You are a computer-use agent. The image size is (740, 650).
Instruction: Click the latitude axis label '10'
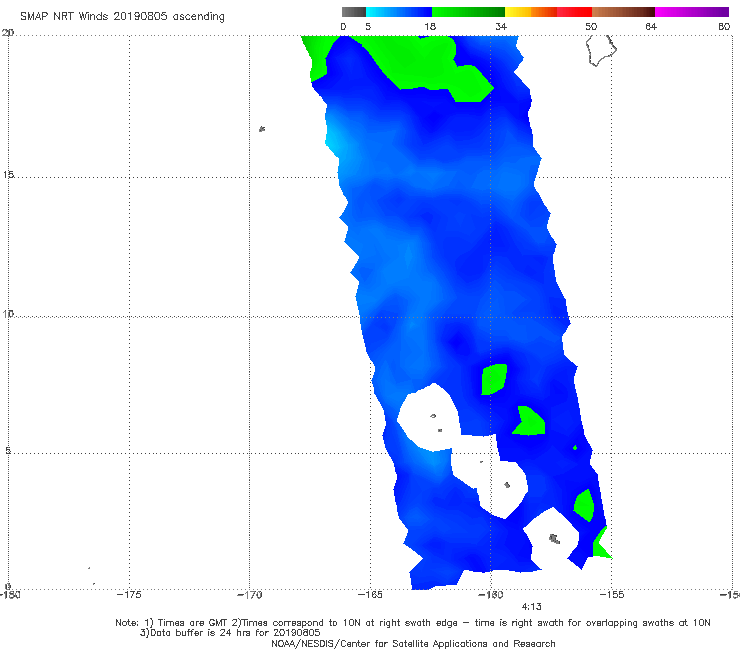(8, 313)
